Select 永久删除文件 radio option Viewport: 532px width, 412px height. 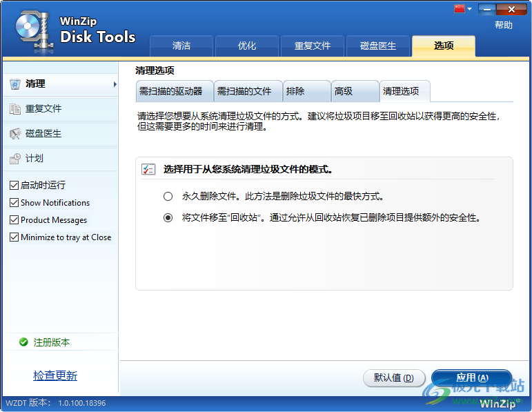pyautogui.click(x=168, y=197)
